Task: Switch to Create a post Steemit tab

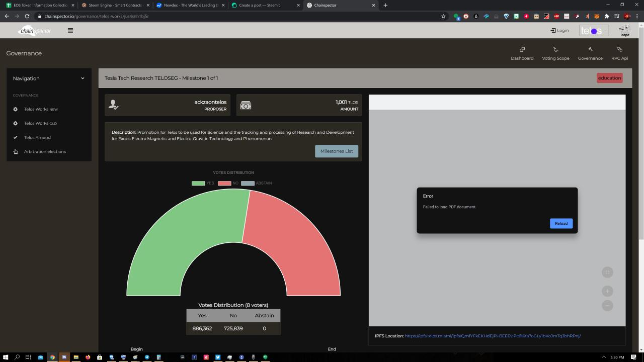Action: click(266, 5)
